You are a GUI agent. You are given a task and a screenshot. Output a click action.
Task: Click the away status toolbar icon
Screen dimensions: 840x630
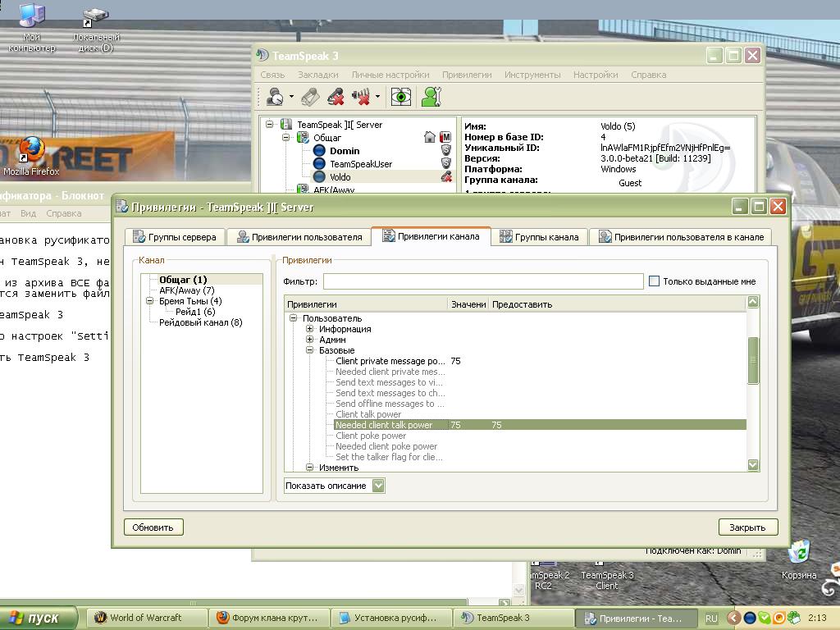coord(276,97)
